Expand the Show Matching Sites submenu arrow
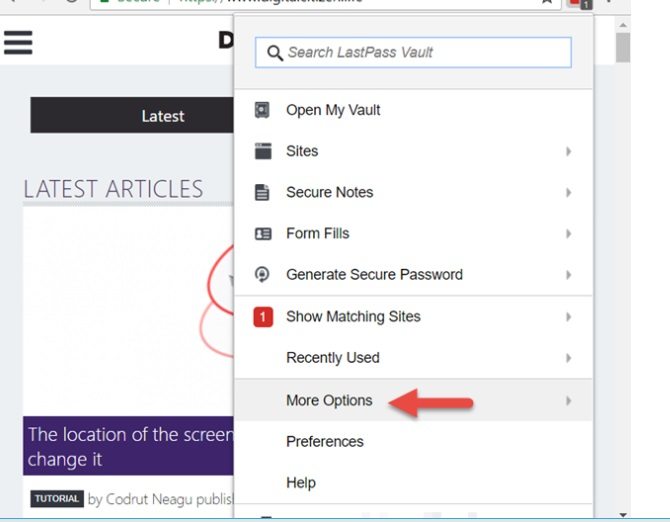Image resolution: width=670 pixels, height=522 pixels. click(568, 317)
